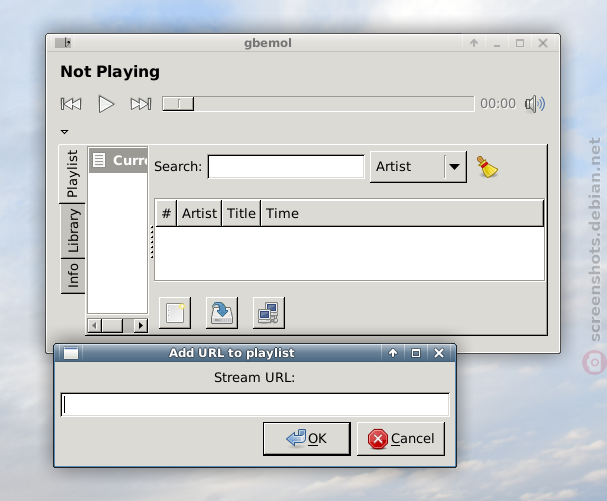Click the horizontal scrollbar thumb under the playlist list
The height and width of the screenshot is (501, 607).
112,326
